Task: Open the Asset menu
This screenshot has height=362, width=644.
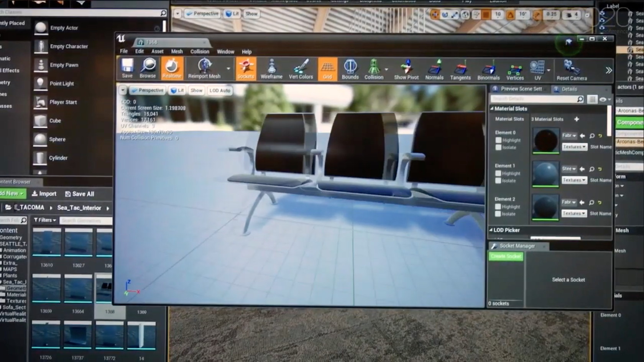Action: tap(157, 51)
